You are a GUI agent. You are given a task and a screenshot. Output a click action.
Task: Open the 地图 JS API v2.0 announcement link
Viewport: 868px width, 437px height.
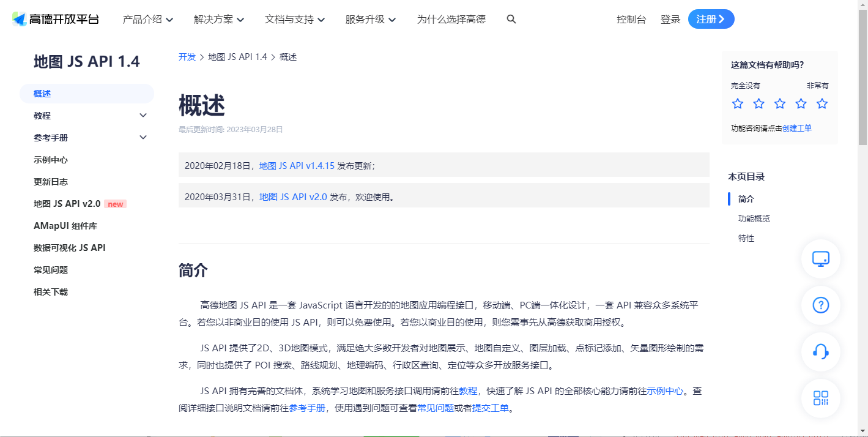(293, 197)
